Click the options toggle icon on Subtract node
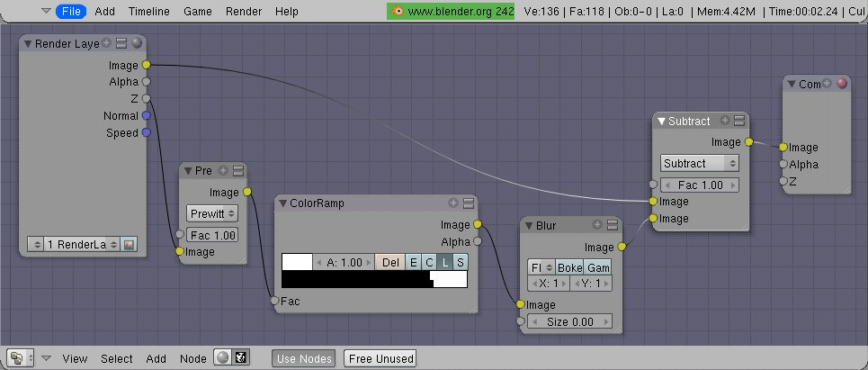This screenshot has width=868, height=370. pos(739,121)
